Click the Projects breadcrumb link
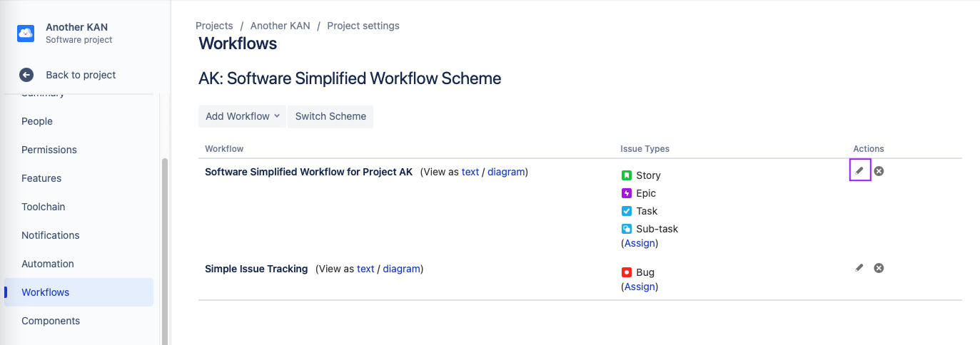The height and width of the screenshot is (345, 980). point(214,26)
